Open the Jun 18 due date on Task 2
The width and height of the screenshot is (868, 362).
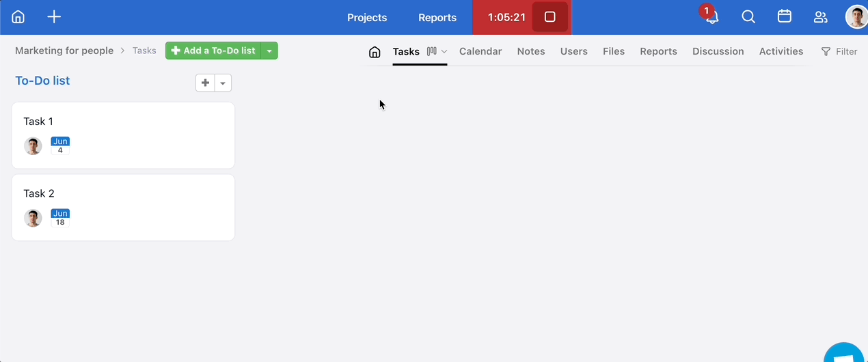click(60, 218)
